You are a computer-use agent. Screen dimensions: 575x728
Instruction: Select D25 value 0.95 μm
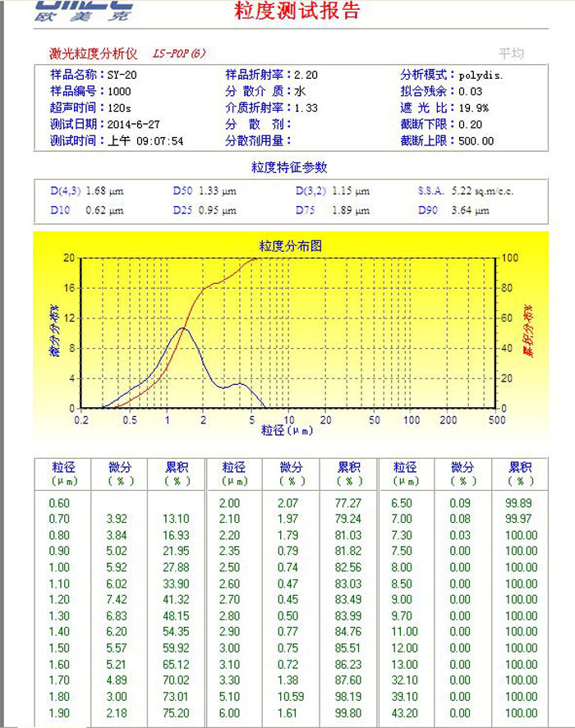click(x=218, y=210)
